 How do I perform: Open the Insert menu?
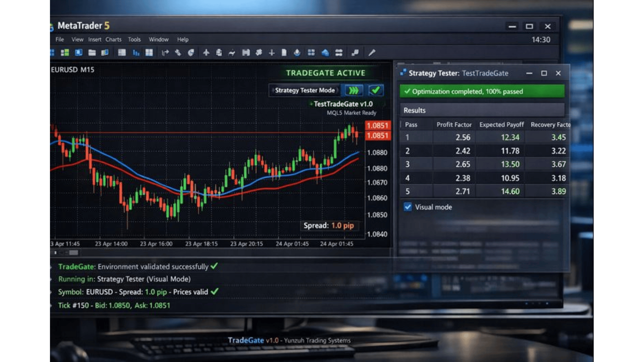95,40
